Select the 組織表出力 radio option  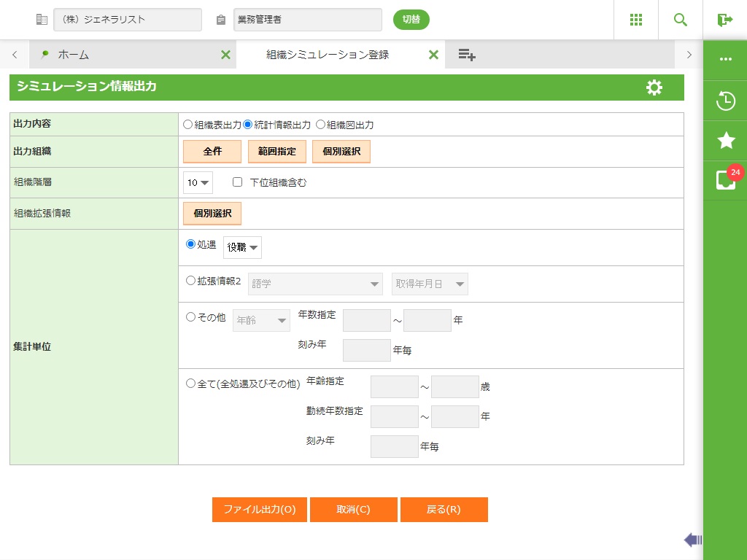point(188,125)
